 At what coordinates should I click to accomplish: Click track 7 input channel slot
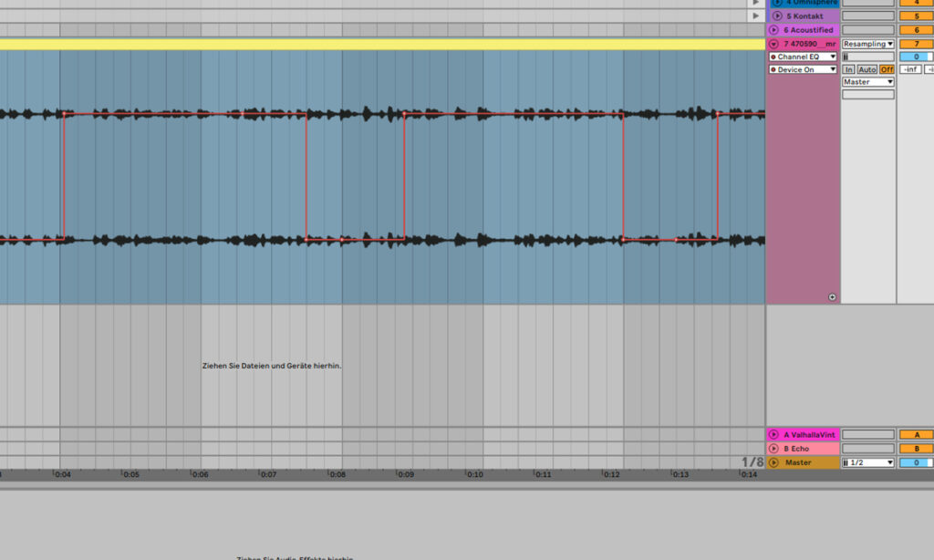(868, 57)
